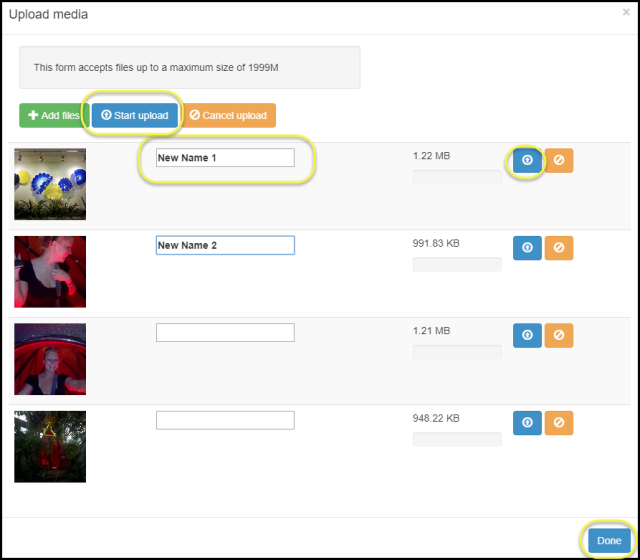The height and width of the screenshot is (560, 640).
Task: Click upload icon for the 1.22 MB file
Action: point(527,160)
